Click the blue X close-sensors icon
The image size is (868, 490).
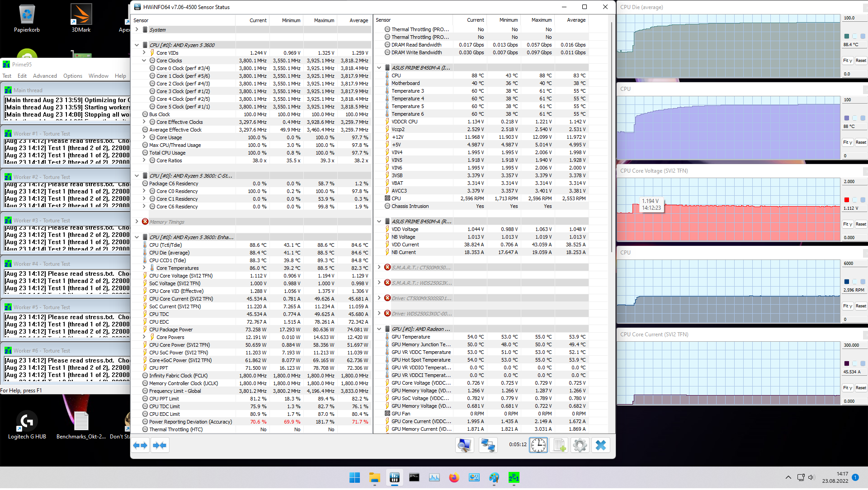point(600,445)
